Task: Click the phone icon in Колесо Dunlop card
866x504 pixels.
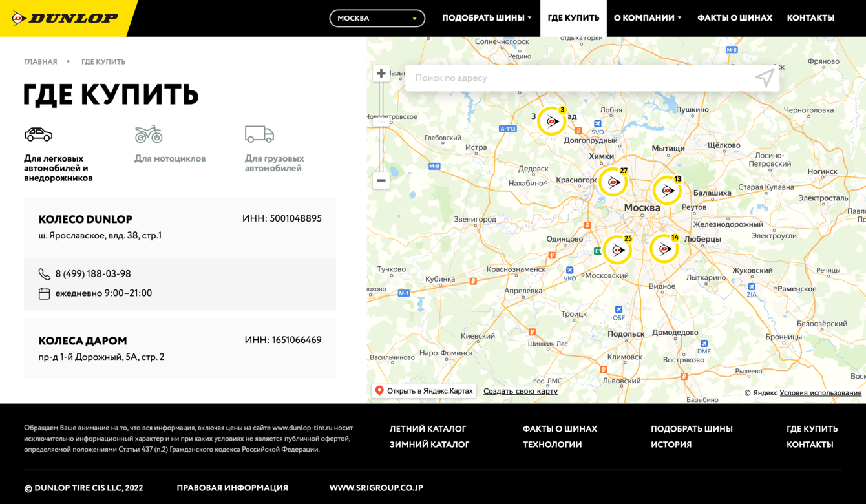Action: tap(44, 274)
